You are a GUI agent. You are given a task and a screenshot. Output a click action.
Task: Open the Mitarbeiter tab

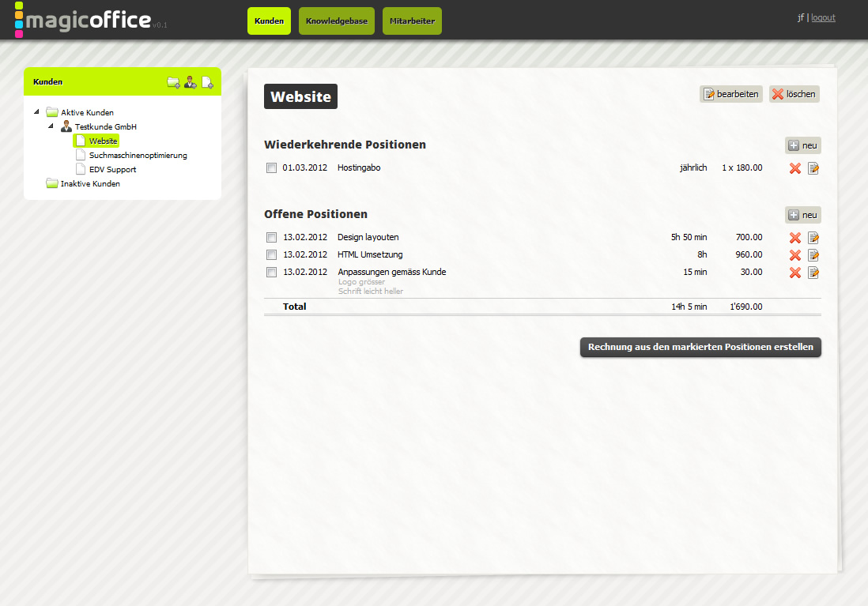[412, 21]
